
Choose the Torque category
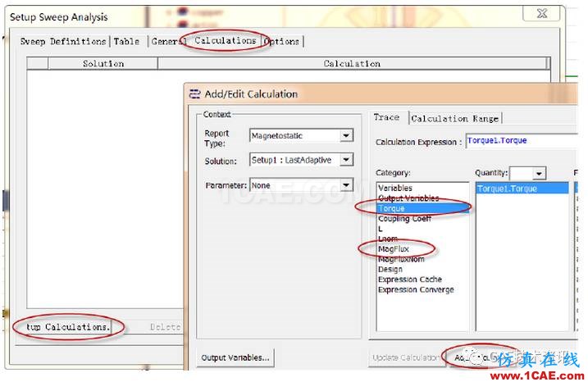423,208
